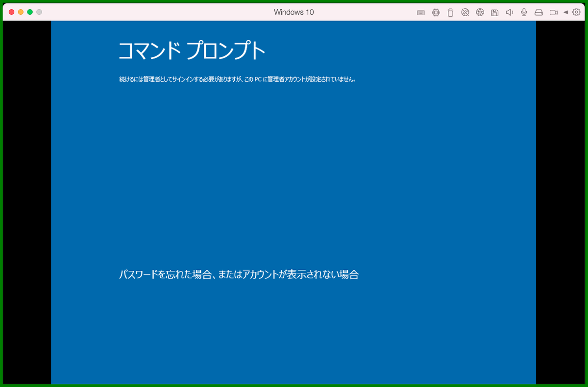Click the USB drive icon
Screen dimensions: 588x387
click(x=450, y=12)
